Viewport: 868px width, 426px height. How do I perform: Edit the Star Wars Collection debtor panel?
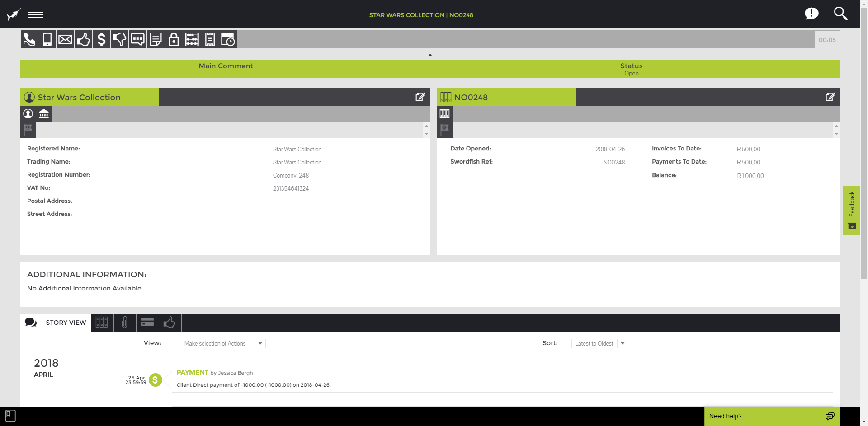point(420,97)
